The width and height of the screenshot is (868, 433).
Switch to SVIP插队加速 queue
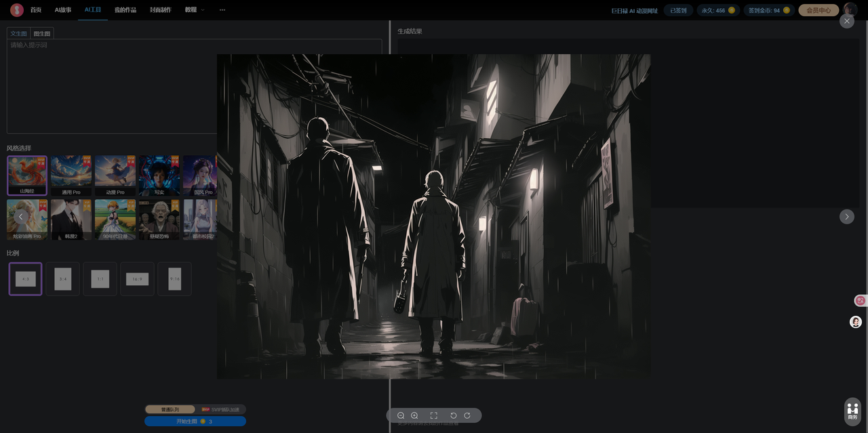220,409
